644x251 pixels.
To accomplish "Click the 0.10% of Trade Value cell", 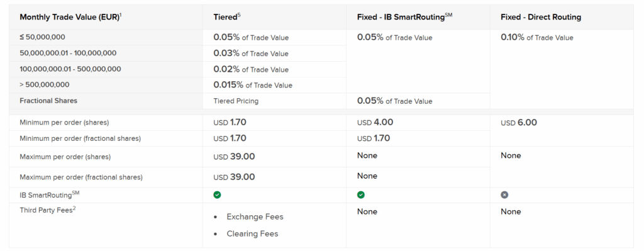I will coord(537,37).
